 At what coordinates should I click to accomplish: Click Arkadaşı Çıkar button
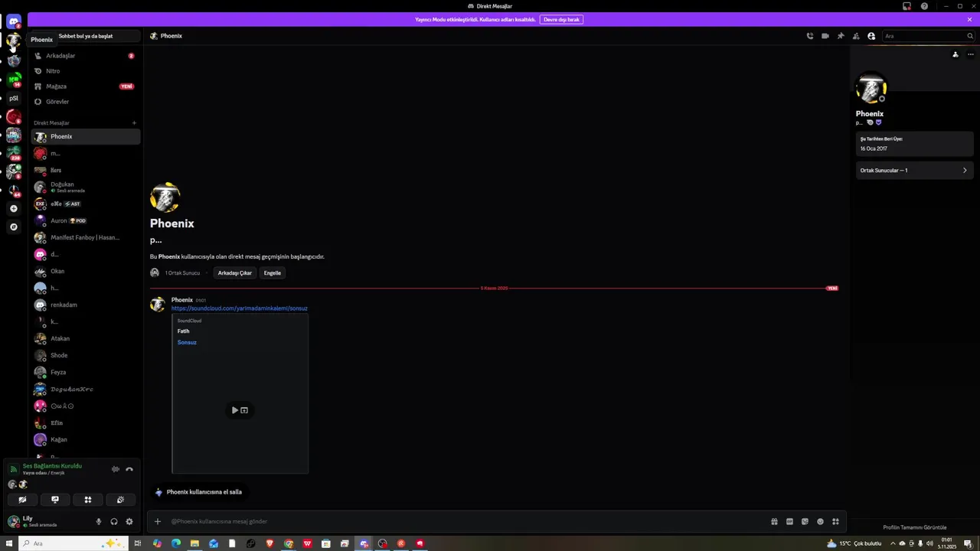click(234, 272)
